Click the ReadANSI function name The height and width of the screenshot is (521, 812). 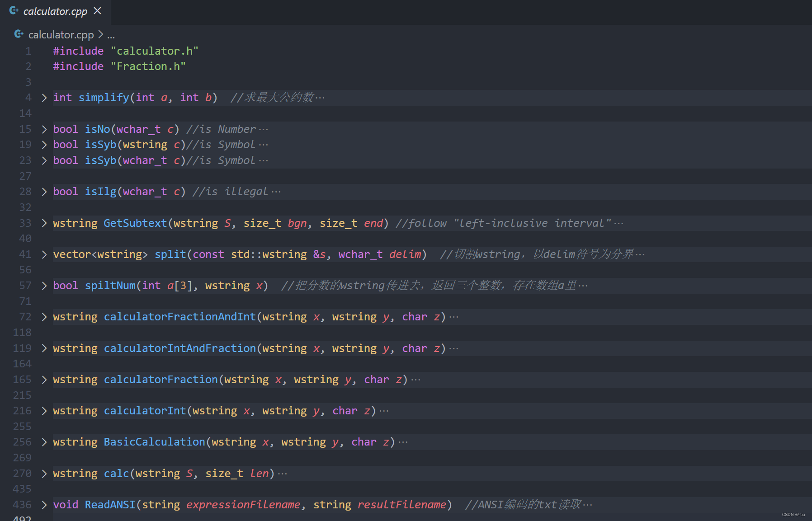(x=110, y=505)
